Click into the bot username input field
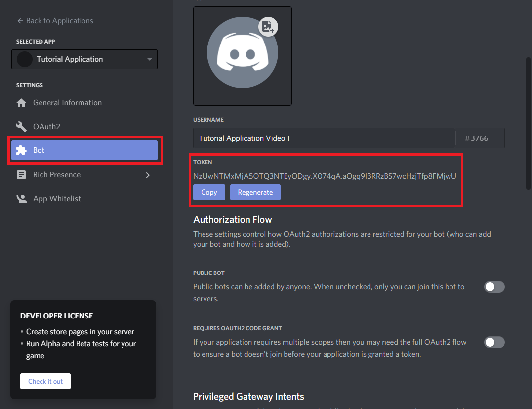 pyautogui.click(x=324, y=138)
